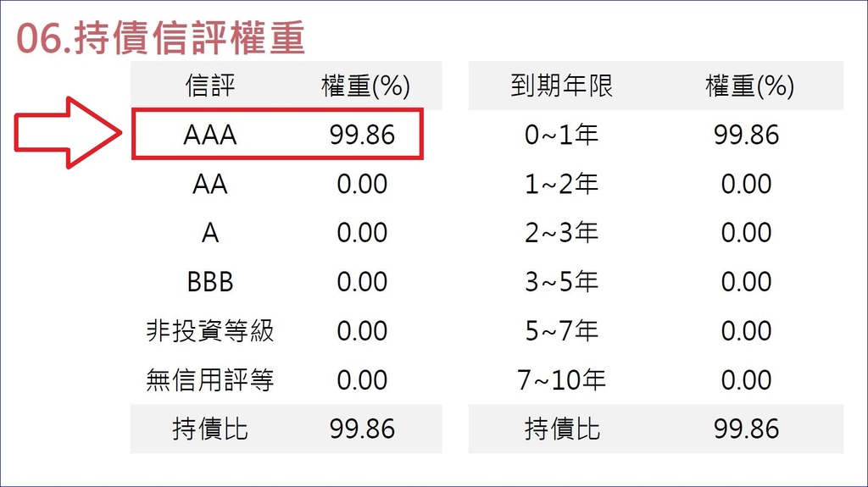Select the 7~10年 maturity label
Image resolution: width=868 pixels, height=487 pixels.
[561, 379]
